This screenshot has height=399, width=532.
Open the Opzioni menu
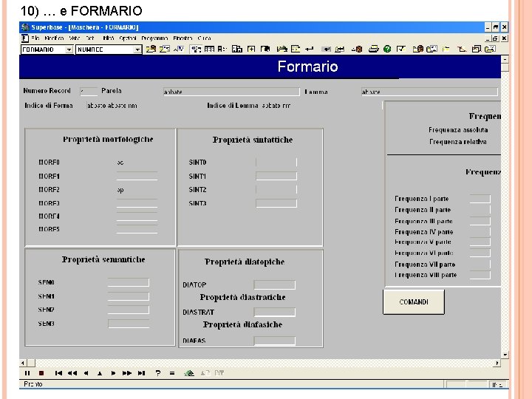coord(128,38)
